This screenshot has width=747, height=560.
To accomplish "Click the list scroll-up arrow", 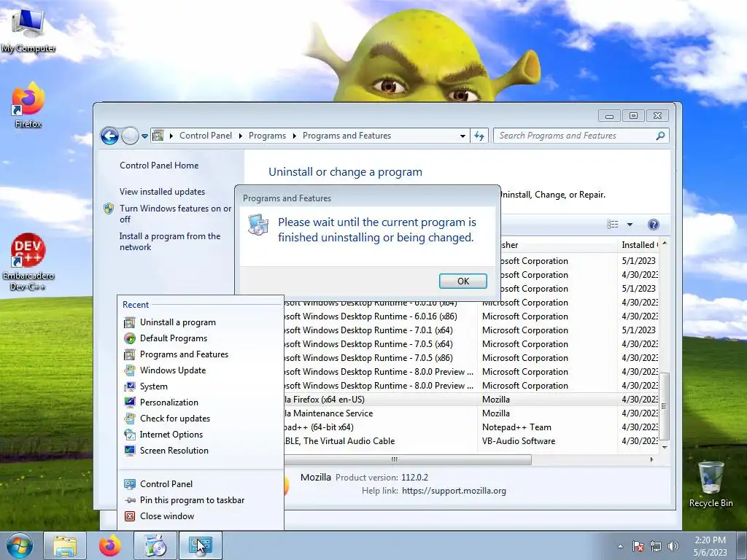I will [x=664, y=244].
